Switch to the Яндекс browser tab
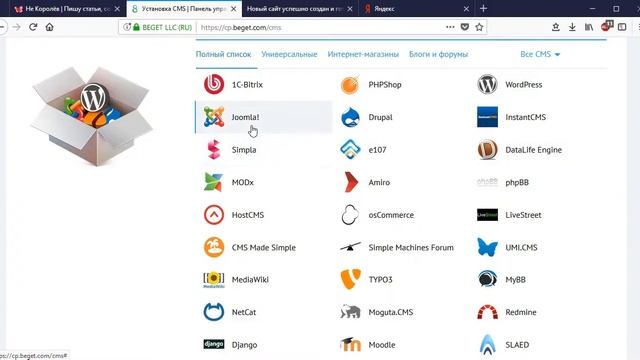640x360 pixels. coord(416,9)
